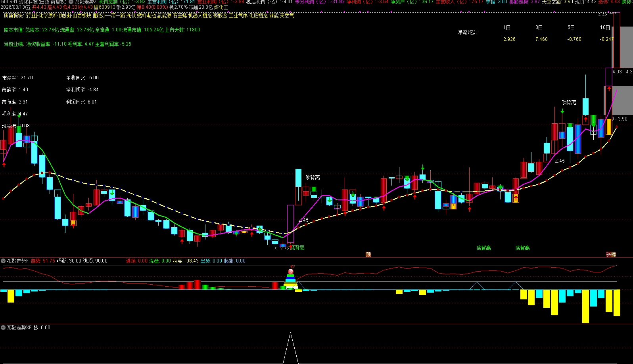
Task: Click the 4.43 high price label
Action: pos(602,15)
